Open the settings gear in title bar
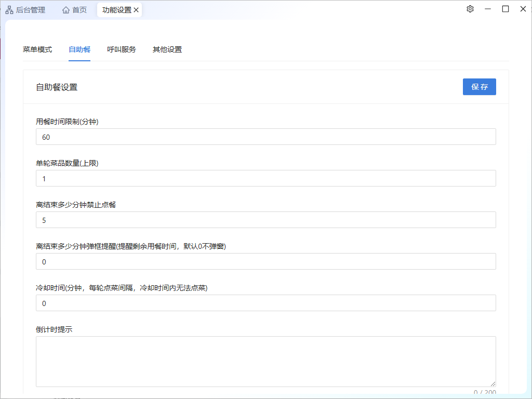 (470, 9)
